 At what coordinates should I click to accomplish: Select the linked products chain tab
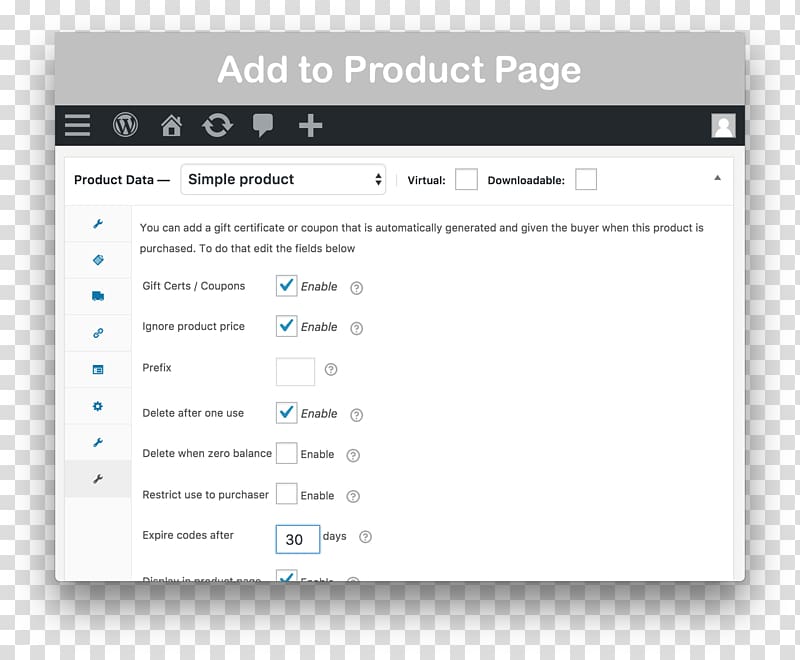[x=98, y=333]
